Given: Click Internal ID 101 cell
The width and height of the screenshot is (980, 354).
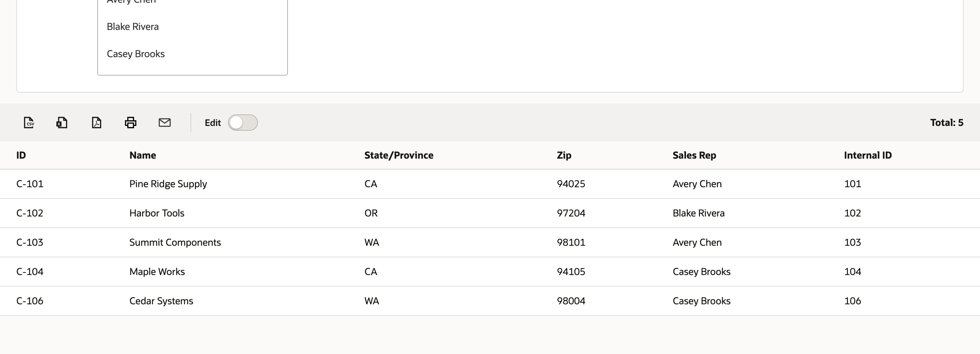Looking at the screenshot, I should pos(852,184).
